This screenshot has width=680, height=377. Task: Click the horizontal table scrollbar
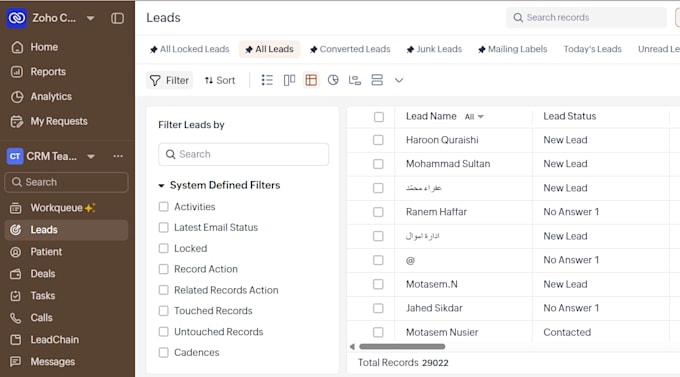[x=402, y=347]
